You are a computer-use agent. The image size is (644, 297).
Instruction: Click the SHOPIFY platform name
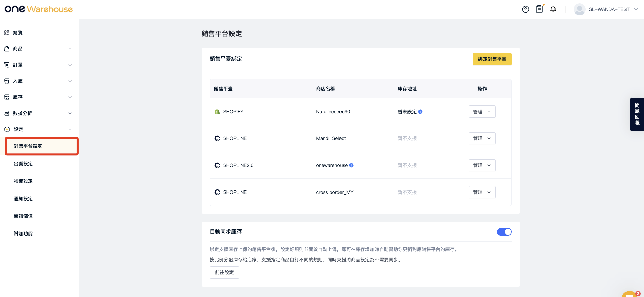(x=233, y=112)
